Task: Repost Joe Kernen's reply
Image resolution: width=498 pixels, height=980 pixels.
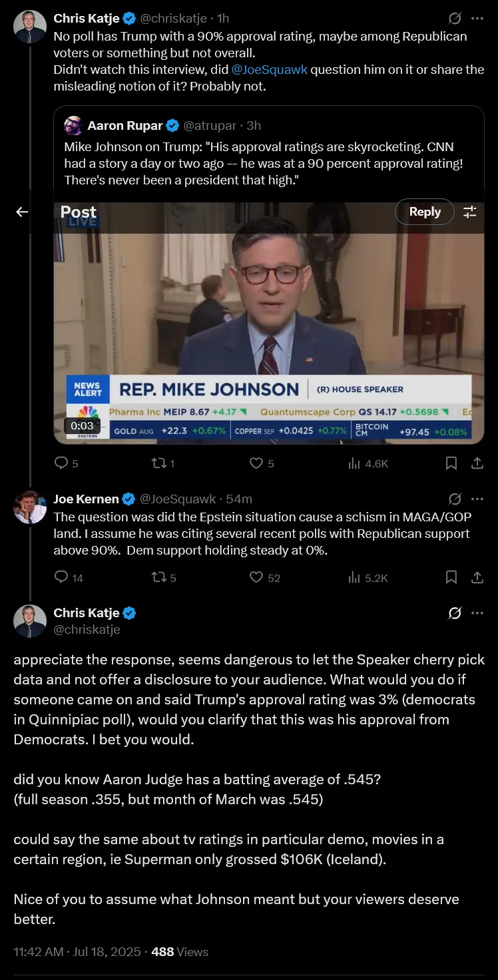Action: (158, 577)
